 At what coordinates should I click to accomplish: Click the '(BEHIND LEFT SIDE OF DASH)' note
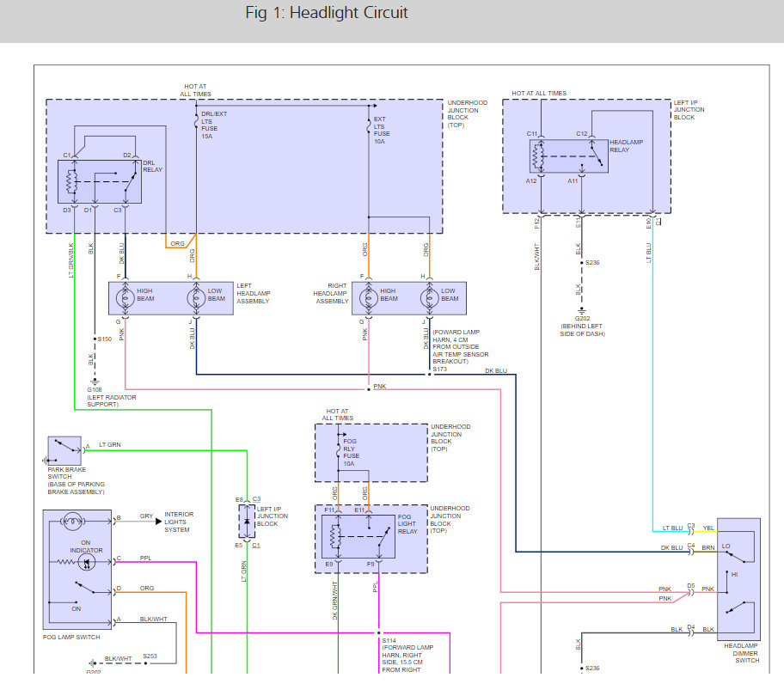(x=583, y=330)
